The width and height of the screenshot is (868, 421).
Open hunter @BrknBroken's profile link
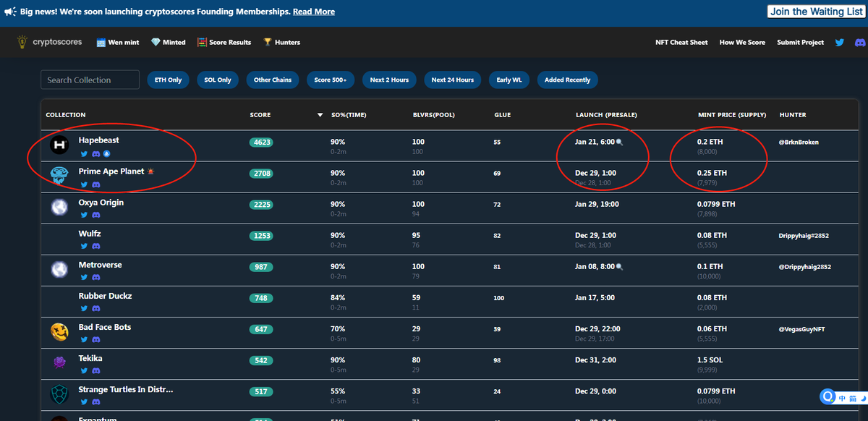click(x=799, y=143)
